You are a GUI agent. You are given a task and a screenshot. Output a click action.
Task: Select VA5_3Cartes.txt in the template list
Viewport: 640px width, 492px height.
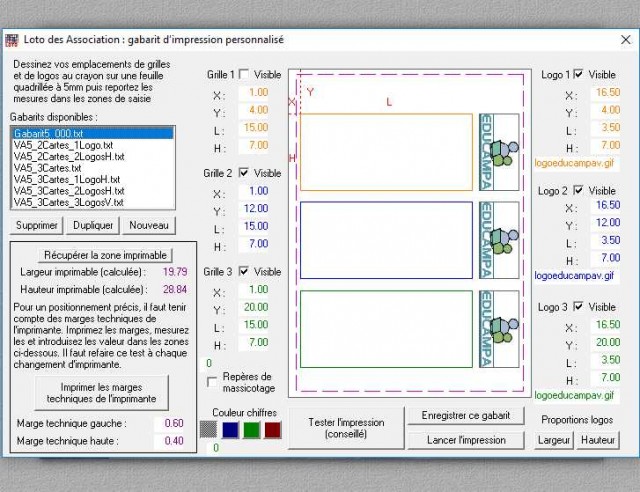pyautogui.click(x=49, y=168)
